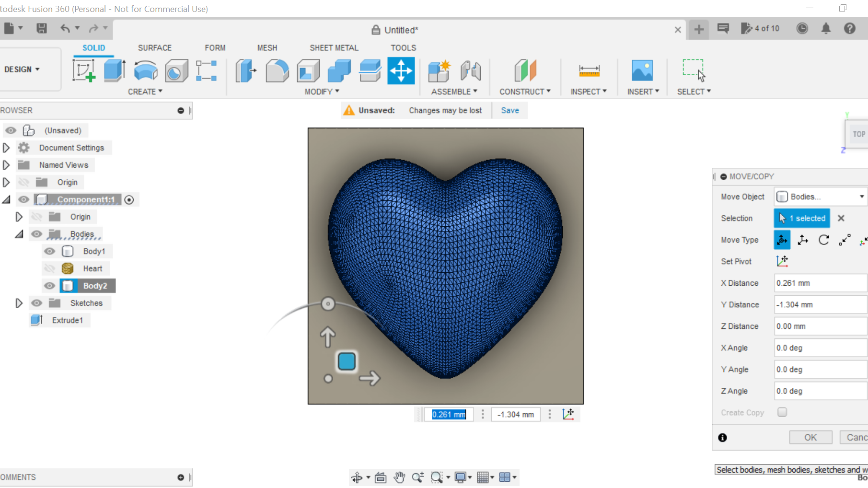This screenshot has height=488, width=868.
Task: Select the New Component icon in Assemble
Action: click(x=439, y=70)
